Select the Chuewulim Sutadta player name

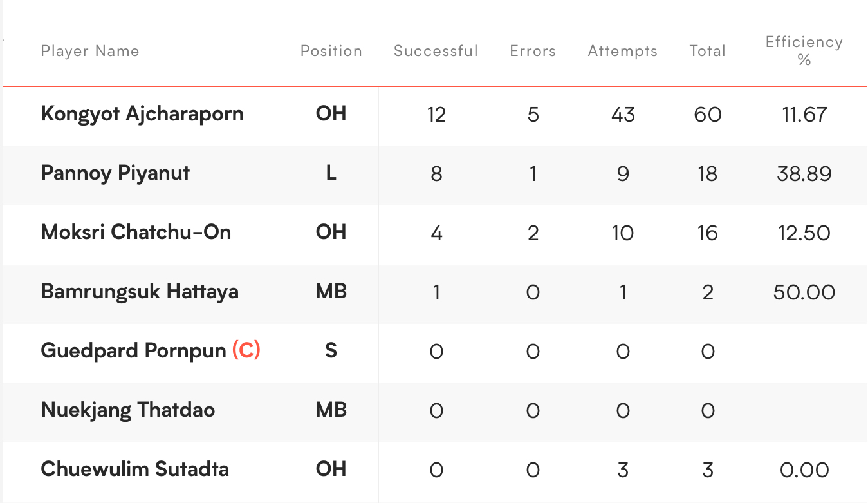pyautogui.click(x=134, y=470)
